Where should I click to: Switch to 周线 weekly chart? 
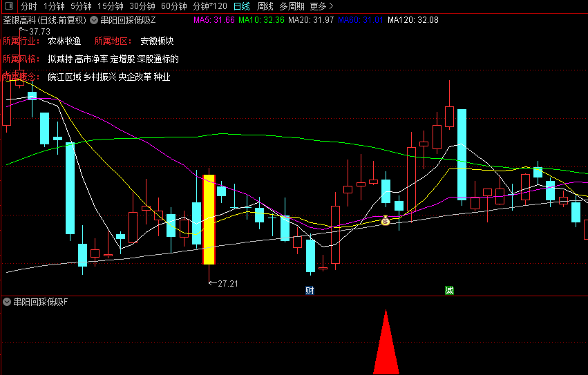[265, 6]
